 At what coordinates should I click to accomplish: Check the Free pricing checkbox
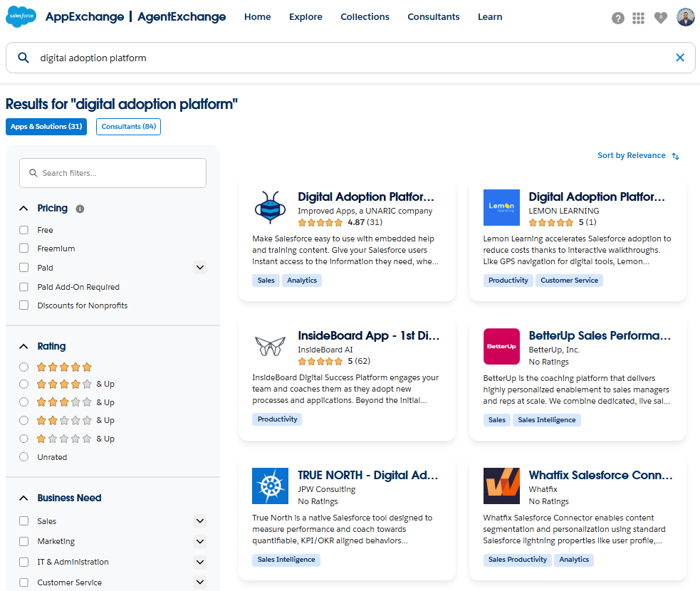pos(23,230)
